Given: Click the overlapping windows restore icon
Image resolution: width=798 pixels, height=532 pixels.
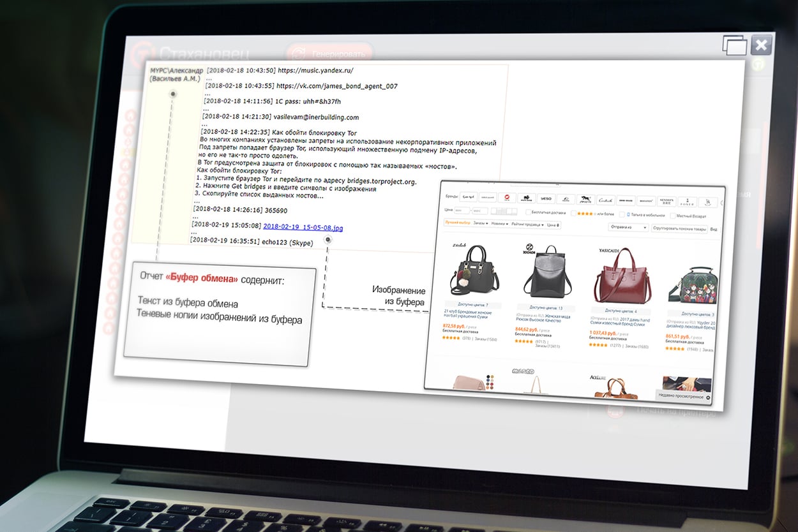Looking at the screenshot, I should tap(735, 45).
